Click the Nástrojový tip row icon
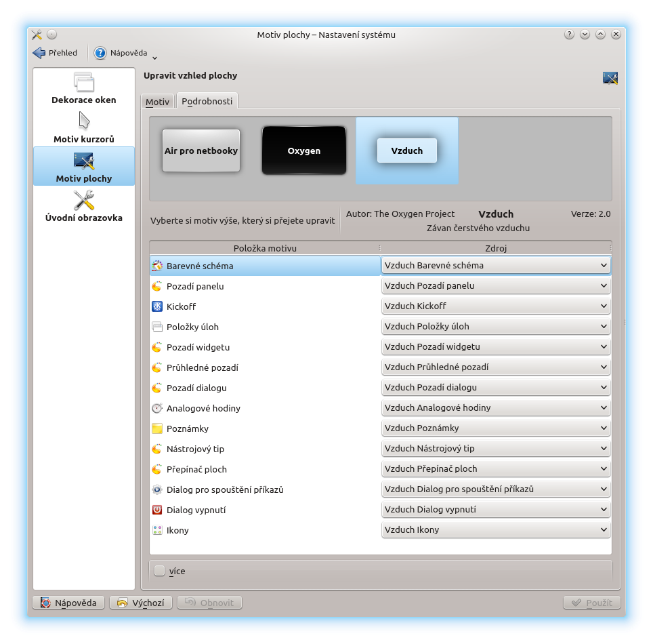The height and width of the screenshot is (644, 653). (157, 449)
